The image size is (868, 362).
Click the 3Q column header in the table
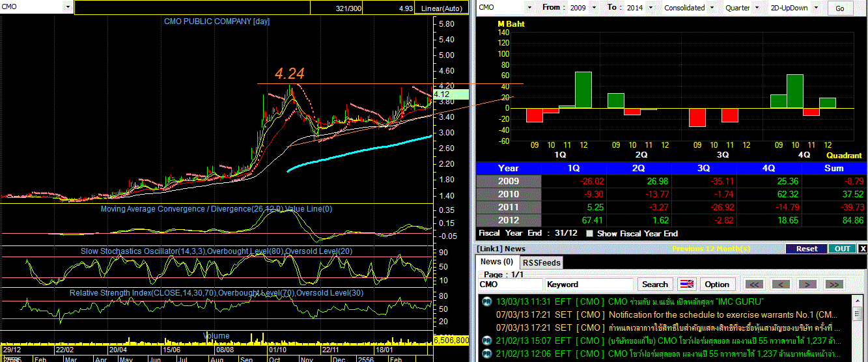point(705,168)
